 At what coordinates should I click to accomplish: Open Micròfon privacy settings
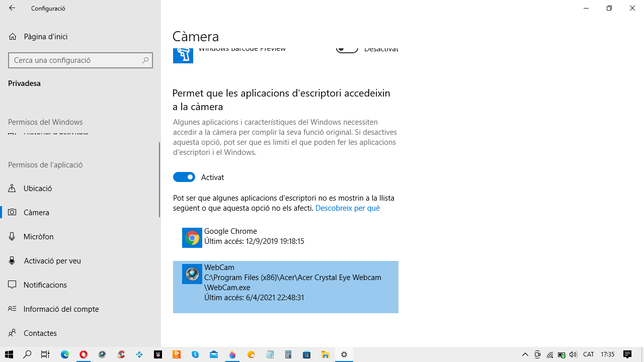point(80,236)
